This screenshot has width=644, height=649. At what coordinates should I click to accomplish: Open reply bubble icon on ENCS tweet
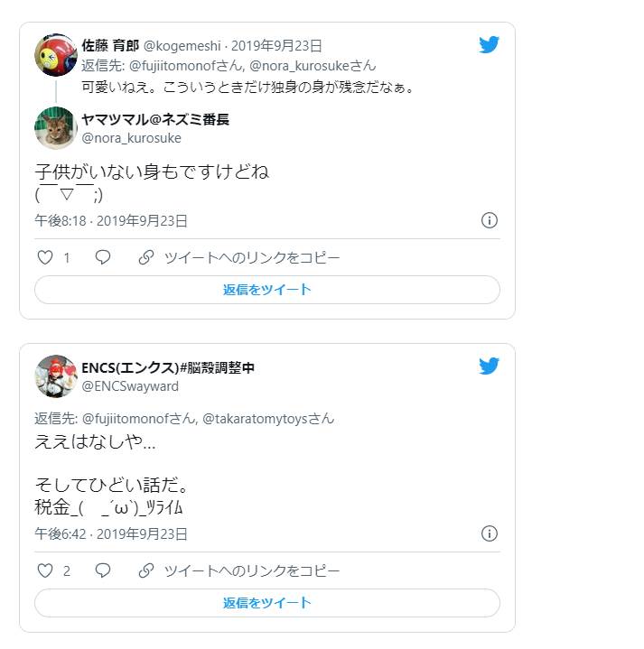tap(103, 570)
